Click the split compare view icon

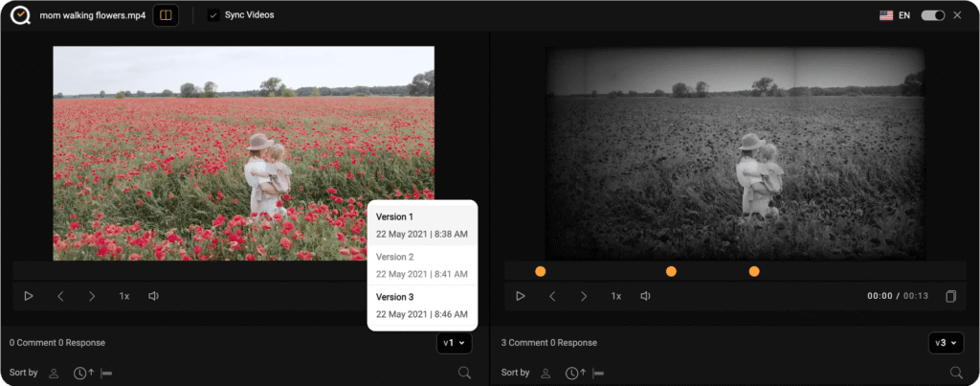coord(166,15)
